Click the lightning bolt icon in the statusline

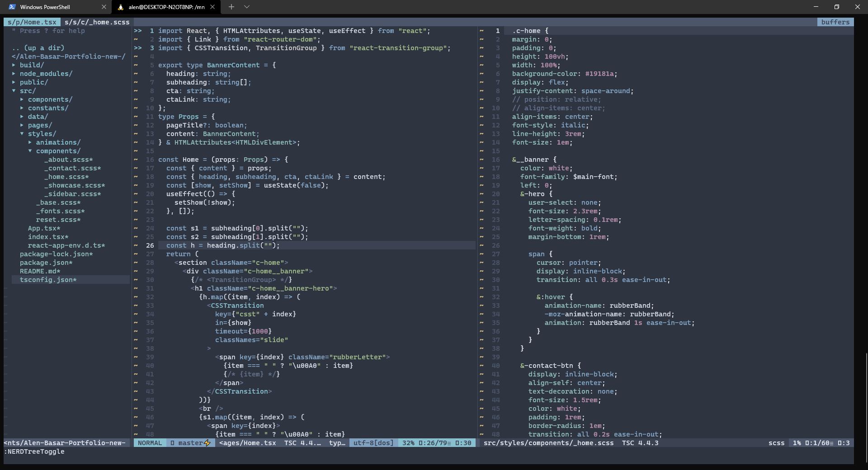click(x=206, y=443)
